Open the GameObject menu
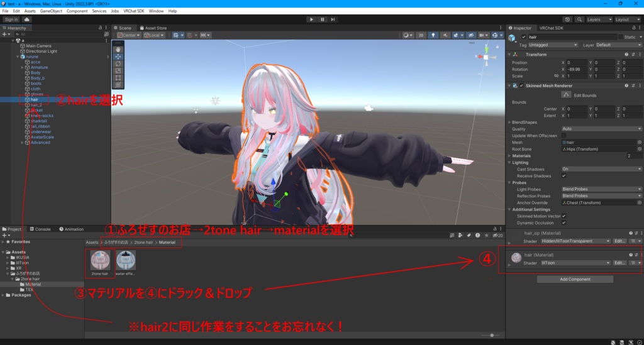 click(51, 11)
